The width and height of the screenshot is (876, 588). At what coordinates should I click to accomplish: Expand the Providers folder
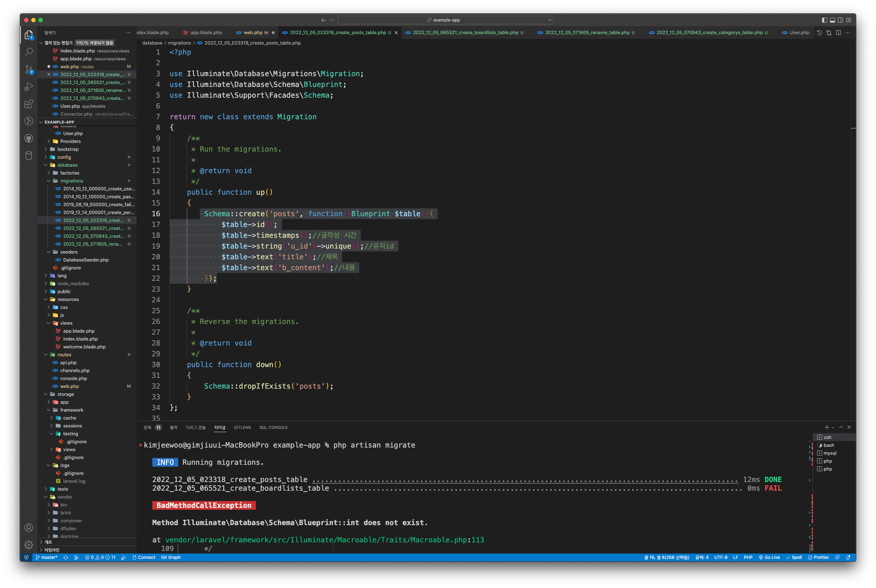click(x=70, y=142)
